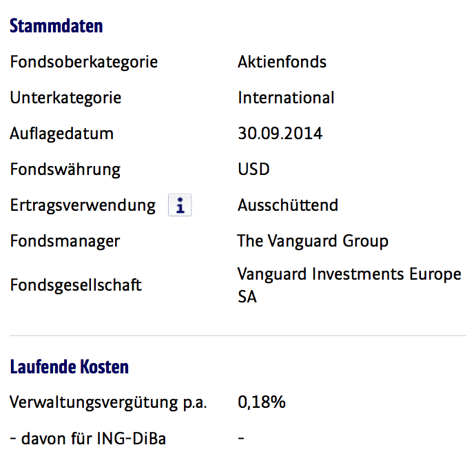Select the Fondsoberkategorie label

[x=83, y=62]
